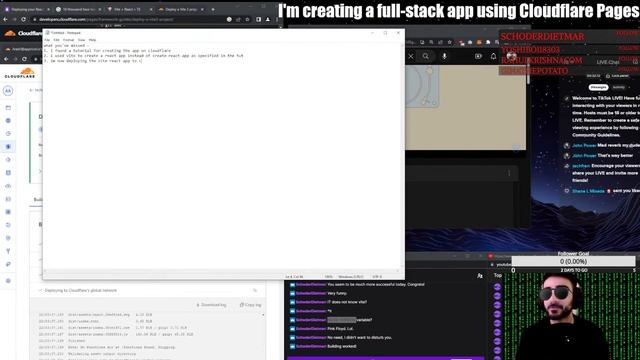Bookmark the page with the star icon in the Cloudflare browser
This screenshot has width=640, height=360.
point(247,19)
